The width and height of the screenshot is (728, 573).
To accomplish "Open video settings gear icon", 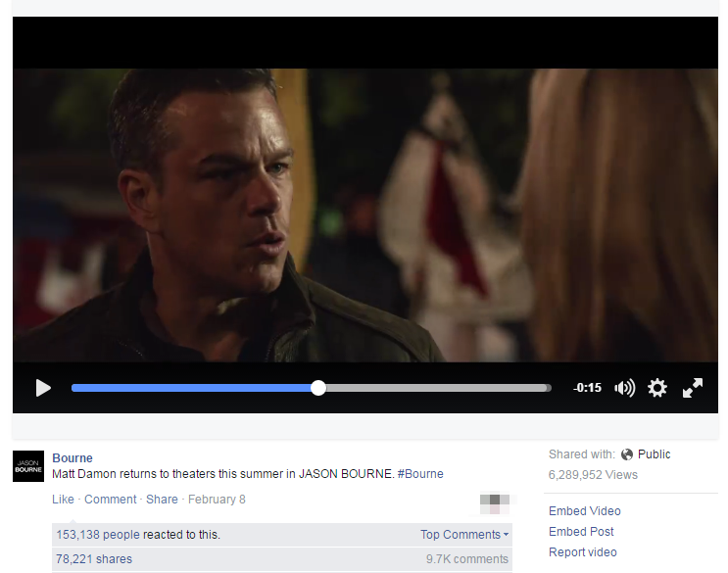I will (x=657, y=388).
